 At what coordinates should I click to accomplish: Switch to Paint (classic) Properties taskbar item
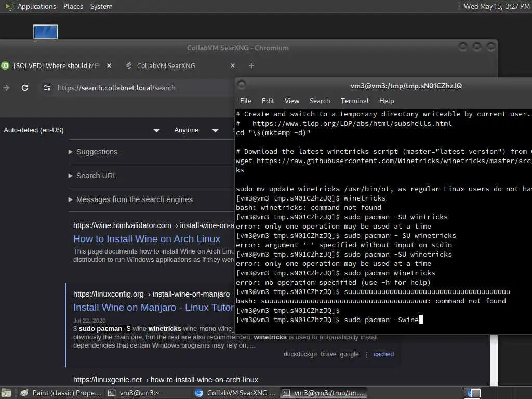pyautogui.click(x=61, y=393)
